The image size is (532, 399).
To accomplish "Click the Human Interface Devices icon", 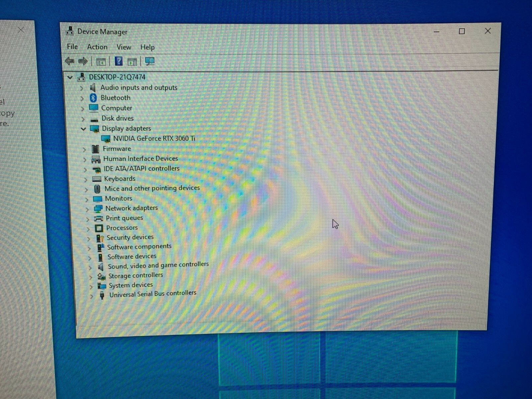I will tap(96, 159).
